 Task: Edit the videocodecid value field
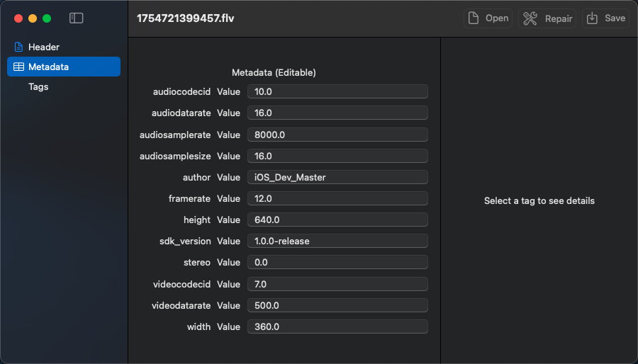(337, 284)
